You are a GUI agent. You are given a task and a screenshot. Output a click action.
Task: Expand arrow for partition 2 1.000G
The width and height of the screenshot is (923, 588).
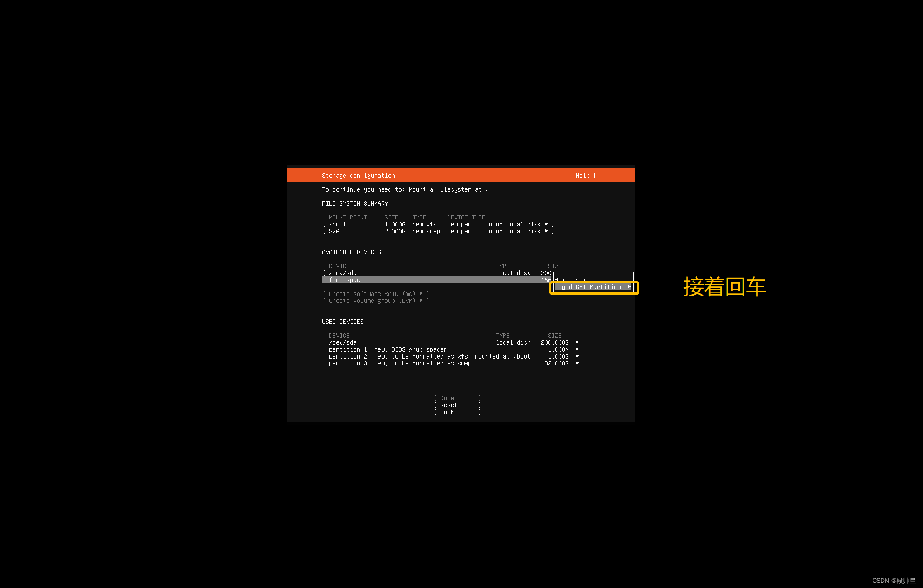click(x=578, y=356)
